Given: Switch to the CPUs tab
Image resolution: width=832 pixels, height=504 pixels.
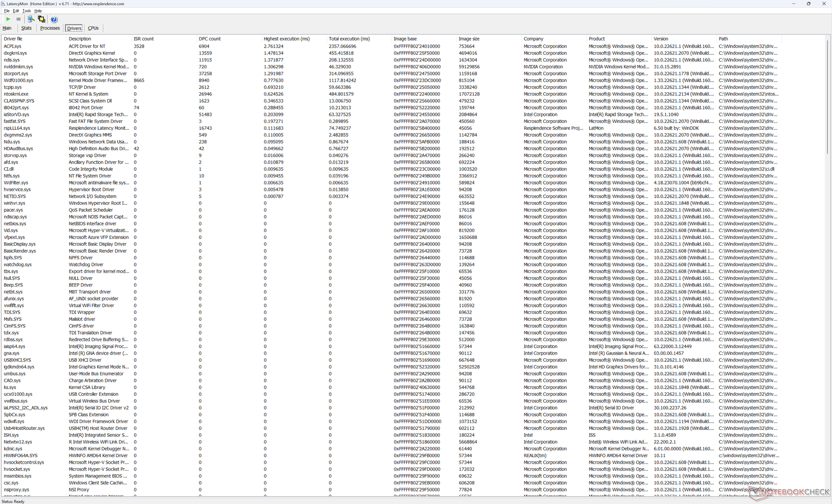Looking at the screenshot, I should (93, 28).
